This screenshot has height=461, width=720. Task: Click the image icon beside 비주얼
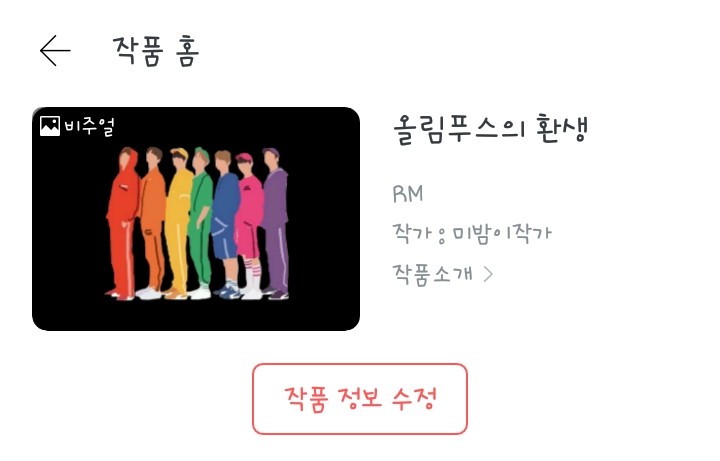click(50, 126)
